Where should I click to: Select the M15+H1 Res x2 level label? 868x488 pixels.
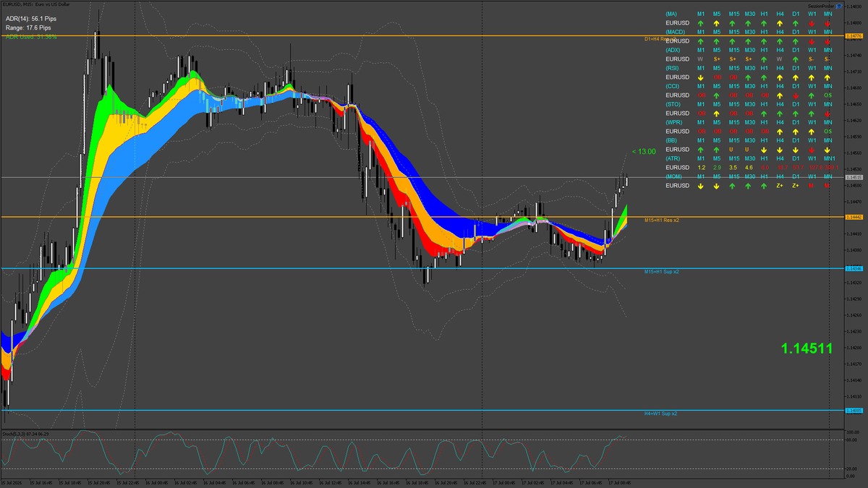tap(661, 219)
